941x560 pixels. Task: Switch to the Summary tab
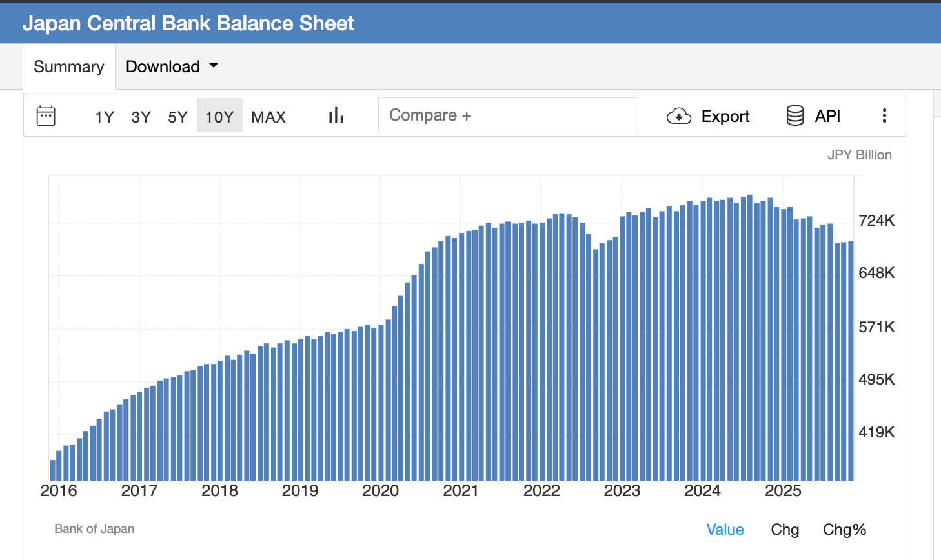(x=68, y=66)
